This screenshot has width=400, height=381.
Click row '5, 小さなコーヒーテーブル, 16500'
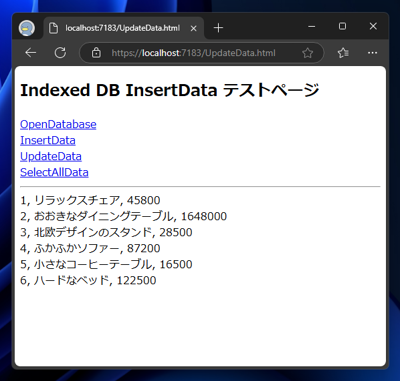[x=106, y=264]
